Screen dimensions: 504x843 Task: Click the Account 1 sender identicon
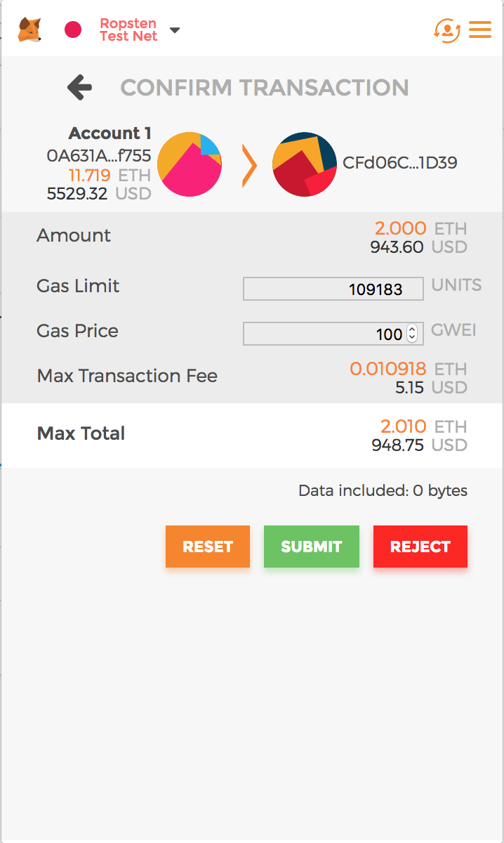[190, 164]
